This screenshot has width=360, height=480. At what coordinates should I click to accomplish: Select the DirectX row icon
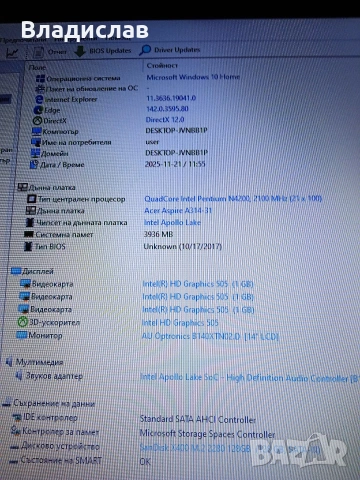[37, 121]
